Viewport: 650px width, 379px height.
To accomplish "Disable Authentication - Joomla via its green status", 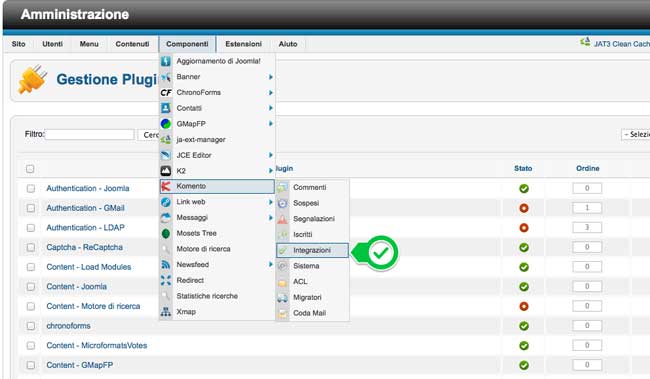I will coord(524,189).
